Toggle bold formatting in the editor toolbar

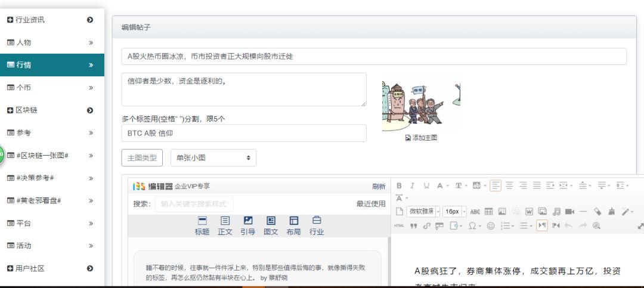click(399, 185)
